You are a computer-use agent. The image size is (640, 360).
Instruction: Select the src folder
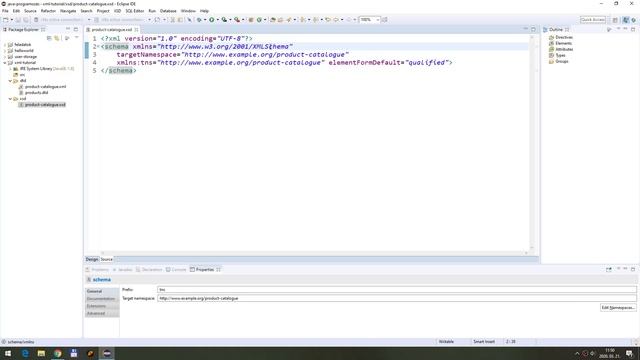[x=19, y=75]
